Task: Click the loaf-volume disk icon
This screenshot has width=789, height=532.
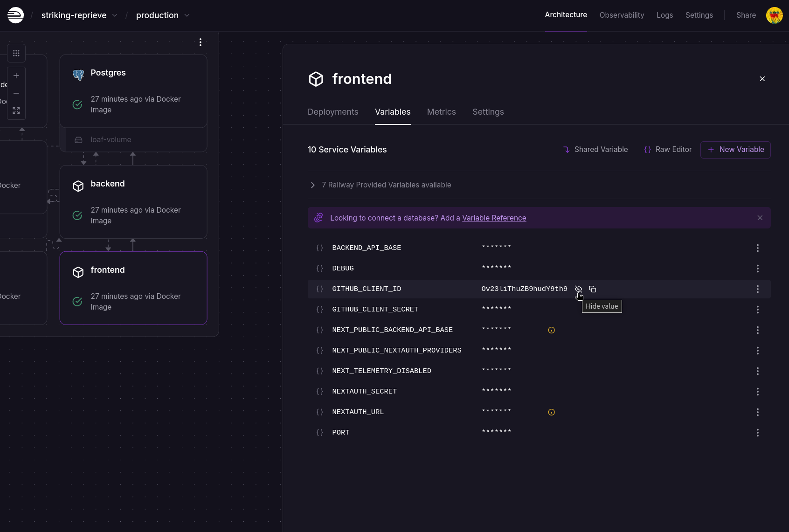Action: pyautogui.click(x=78, y=139)
